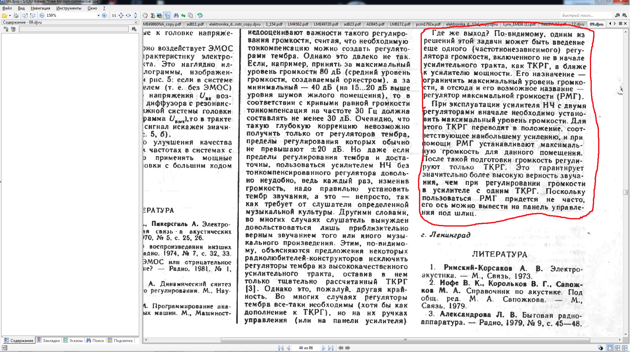Click the 46 из 86 page field
Viewport: 644px width, 363px height.
tap(306, 348)
